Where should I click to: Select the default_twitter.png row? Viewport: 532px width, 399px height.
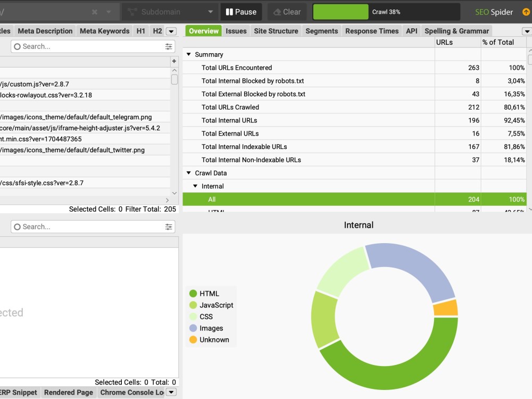click(x=85, y=150)
